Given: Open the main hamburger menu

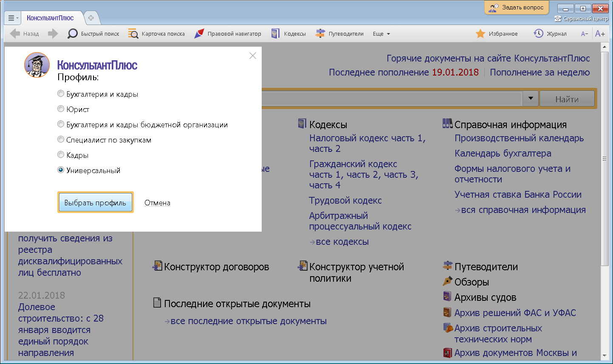Looking at the screenshot, I should click(x=13, y=18).
